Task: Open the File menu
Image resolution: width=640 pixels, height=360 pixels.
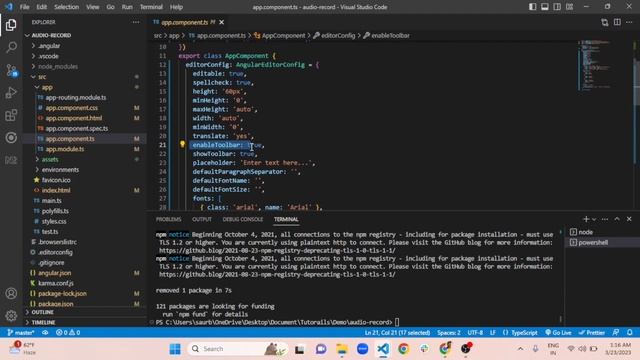Action: pyautogui.click(x=24, y=7)
